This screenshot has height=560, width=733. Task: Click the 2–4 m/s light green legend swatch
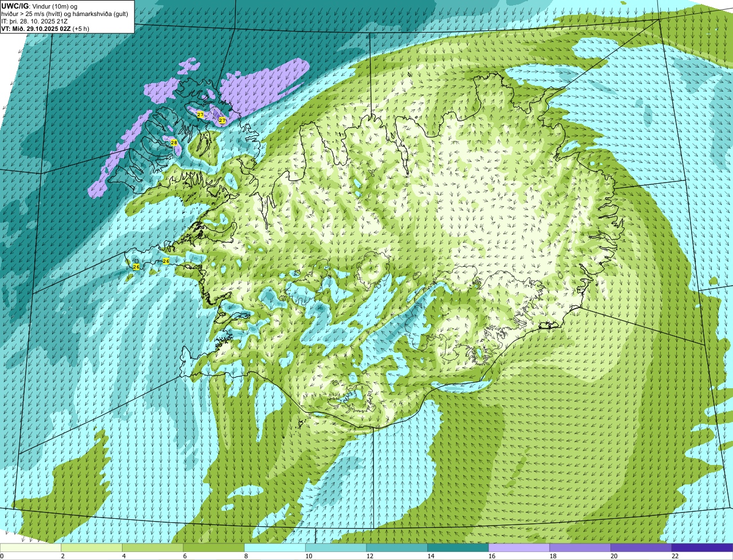pos(92,547)
